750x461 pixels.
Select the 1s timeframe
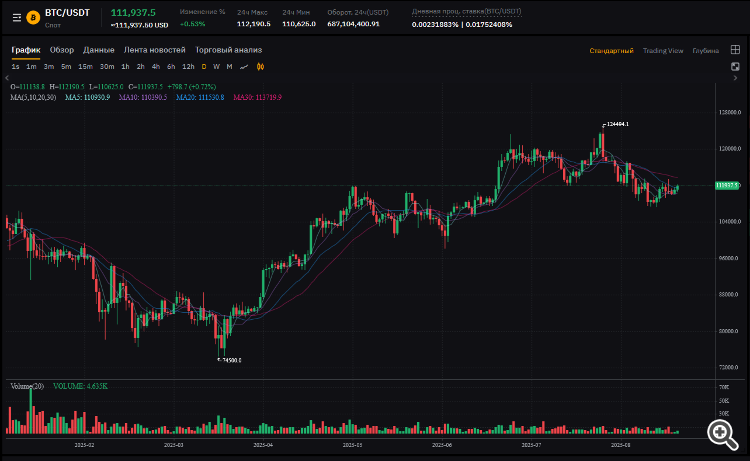[x=15, y=66]
